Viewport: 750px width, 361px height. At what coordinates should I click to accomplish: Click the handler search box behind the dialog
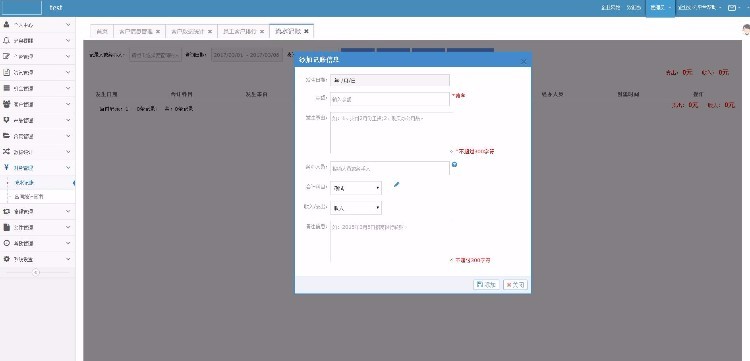tap(156, 55)
